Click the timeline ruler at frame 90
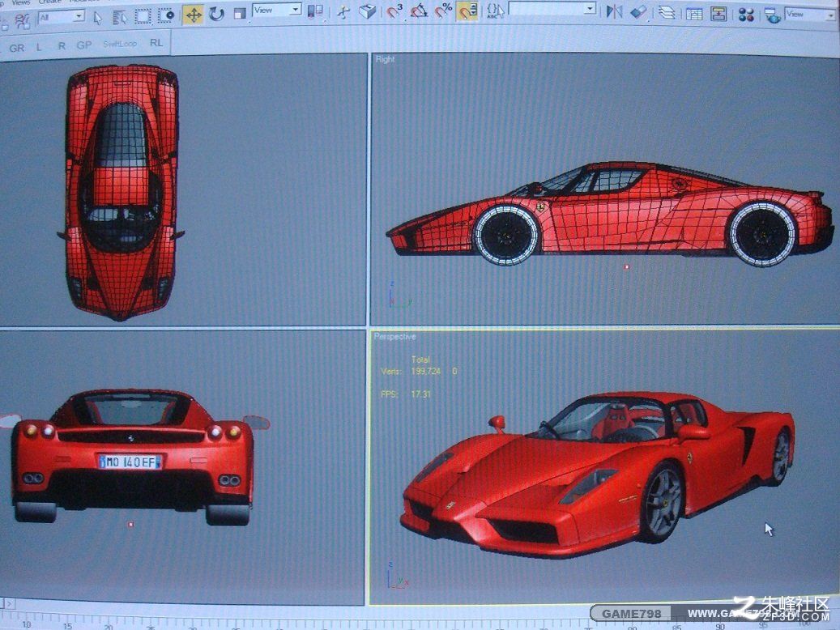 [x=719, y=626]
